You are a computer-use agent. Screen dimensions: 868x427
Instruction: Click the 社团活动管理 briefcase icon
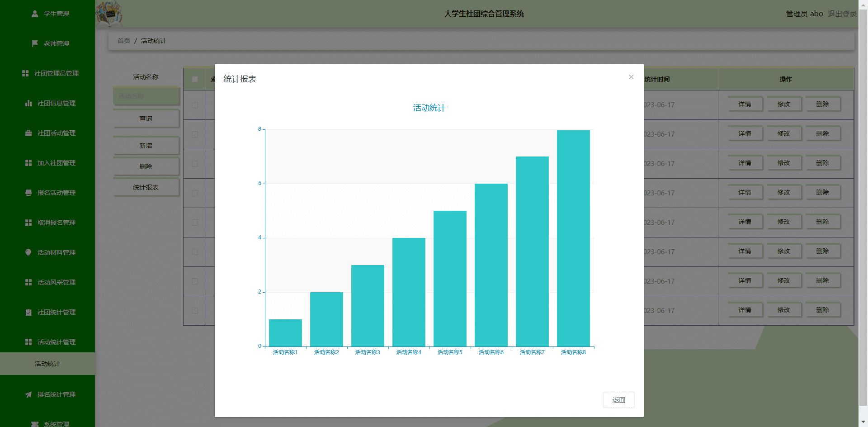click(28, 133)
